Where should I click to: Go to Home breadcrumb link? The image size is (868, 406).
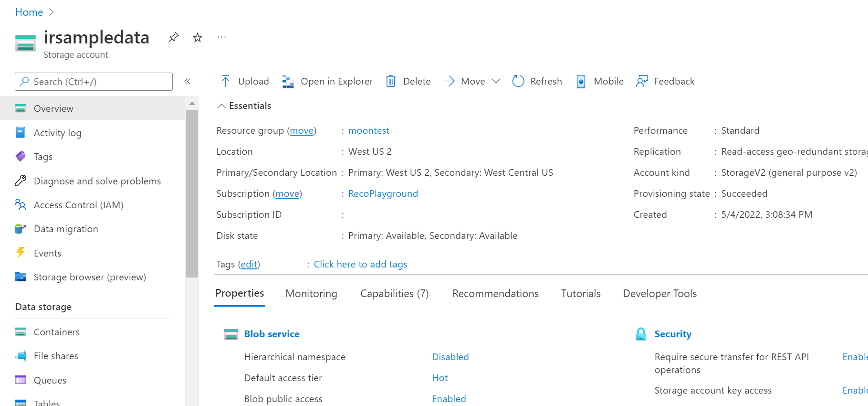click(29, 12)
